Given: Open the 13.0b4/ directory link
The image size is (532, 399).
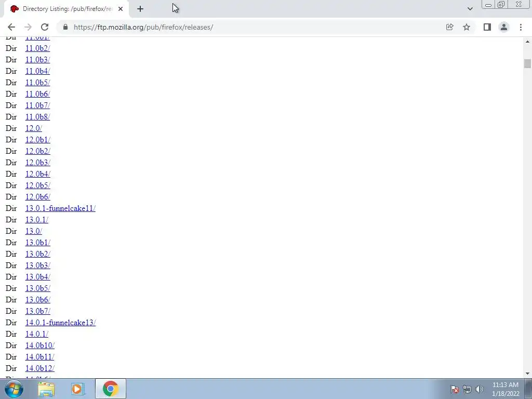Looking at the screenshot, I should [x=37, y=277].
